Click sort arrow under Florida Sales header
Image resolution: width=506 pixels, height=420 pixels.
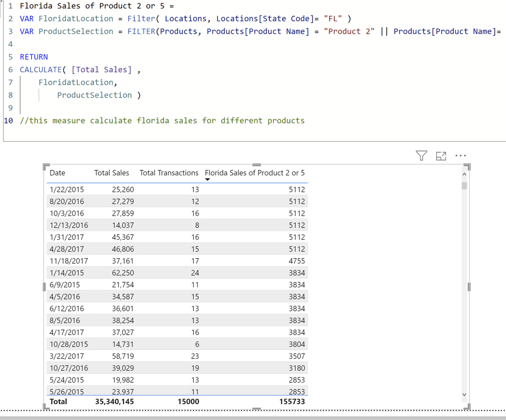click(208, 180)
